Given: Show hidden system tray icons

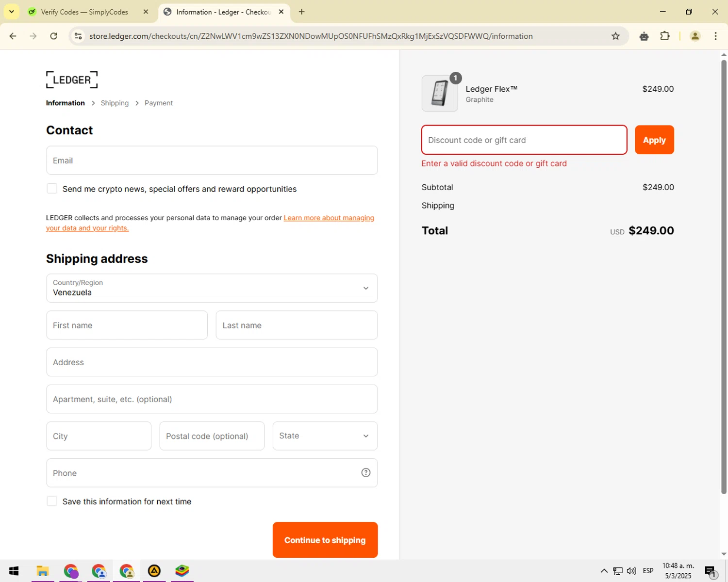Looking at the screenshot, I should (604, 571).
